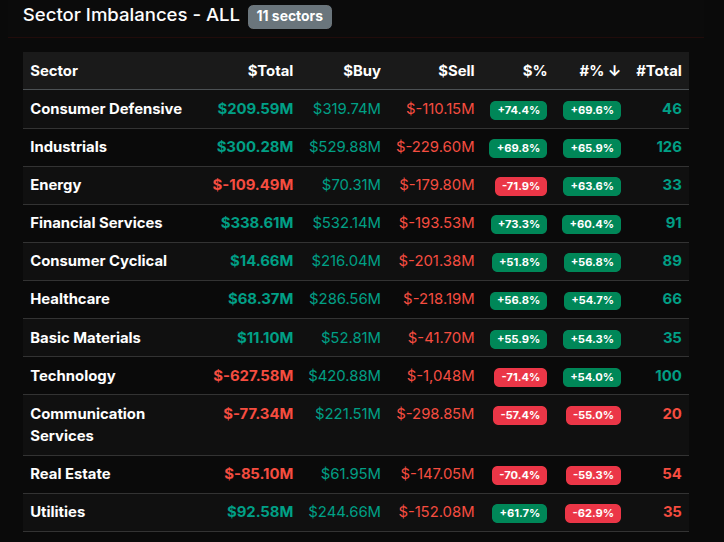Open Financial Services sector

click(x=96, y=223)
